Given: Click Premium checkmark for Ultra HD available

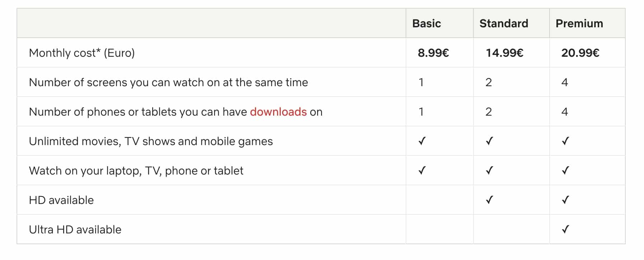Looking at the screenshot, I should tap(565, 229).
